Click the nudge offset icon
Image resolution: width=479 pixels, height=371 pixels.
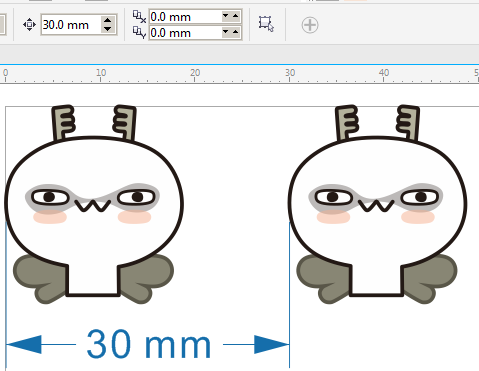(29, 25)
